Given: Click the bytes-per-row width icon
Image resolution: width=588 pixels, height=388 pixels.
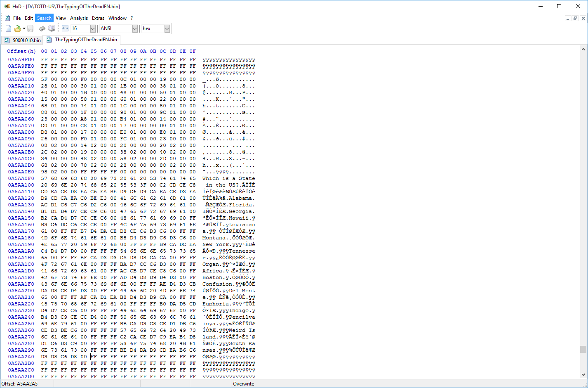Looking at the screenshot, I should point(65,28).
